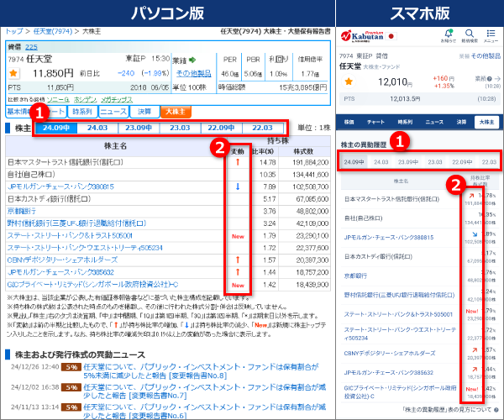Open ステート・ストリート・バンク&トラスト505001 link in PC table
The height and width of the screenshot is (420, 504).
(x=70, y=235)
